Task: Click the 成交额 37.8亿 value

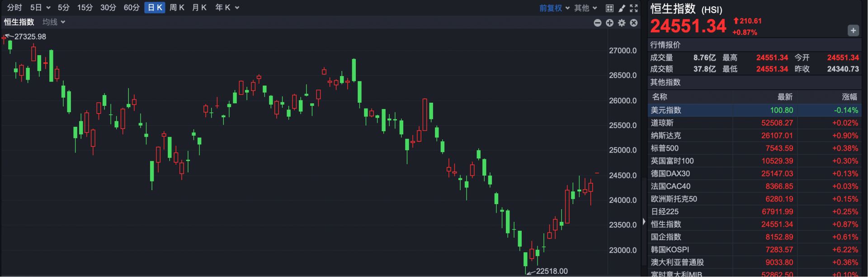Action: (x=704, y=69)
